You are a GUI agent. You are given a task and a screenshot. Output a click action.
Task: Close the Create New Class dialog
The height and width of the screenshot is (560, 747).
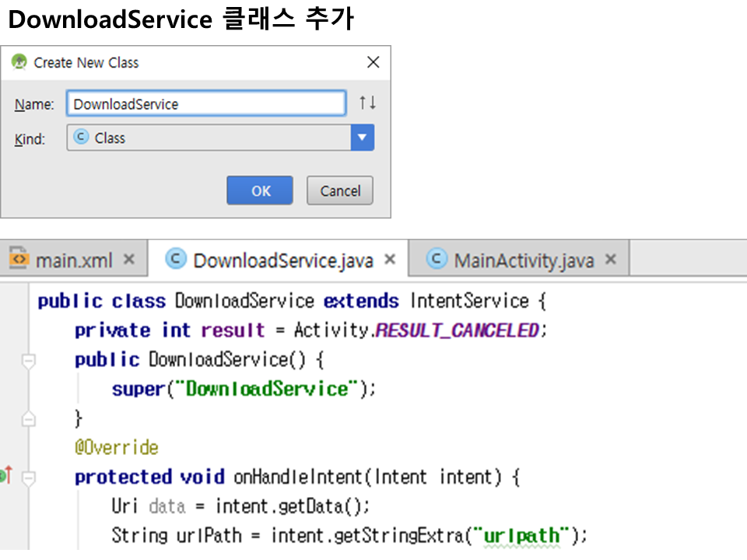[x=373, y=63]
